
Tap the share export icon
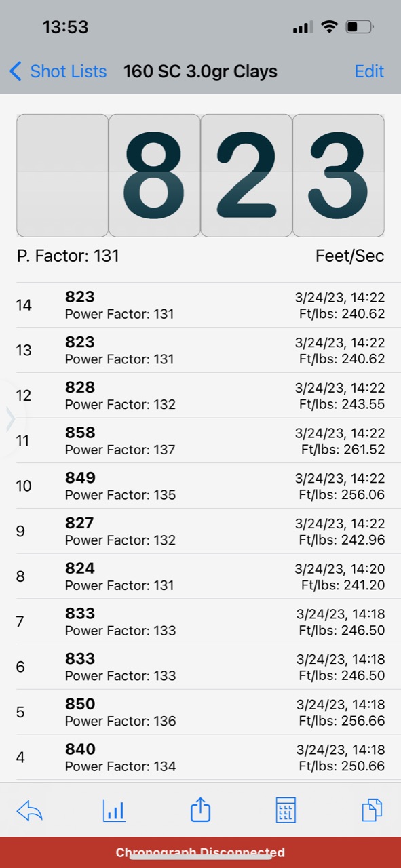pyautogui.click(x=200, y=810)
